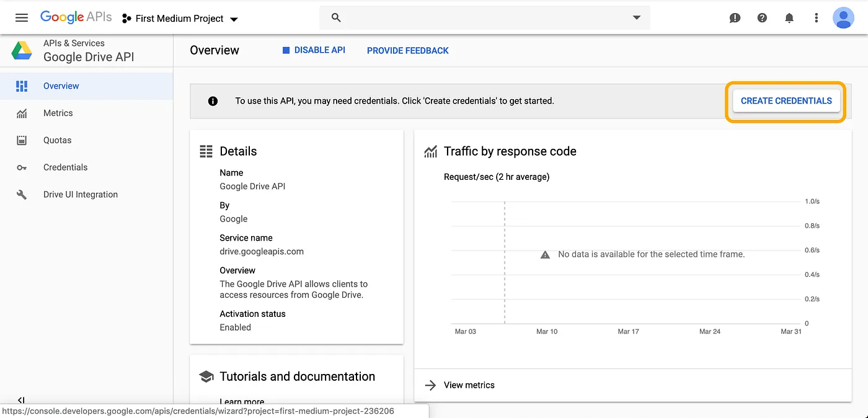Viewport: 868px width, 418px height.
Task: Collapse the left navigation panel
Action: [x=21, y=401]
